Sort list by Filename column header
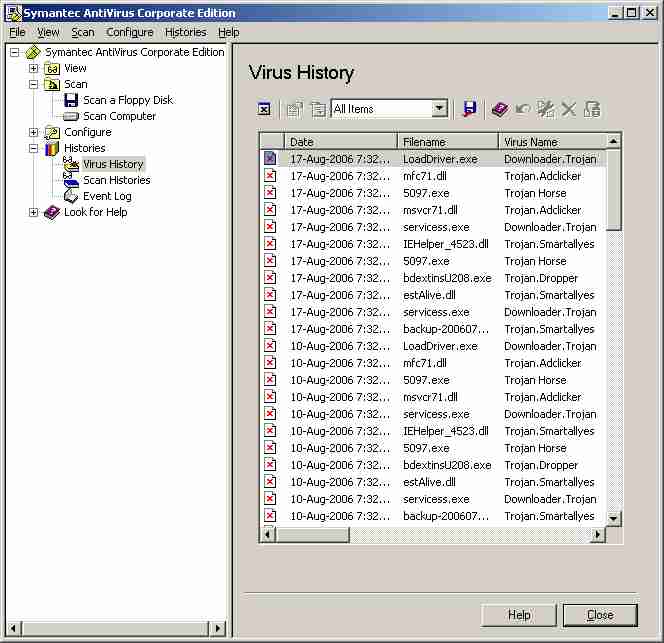Image resolution: width=664 pixels, height=643 pixels. point(448,141)
